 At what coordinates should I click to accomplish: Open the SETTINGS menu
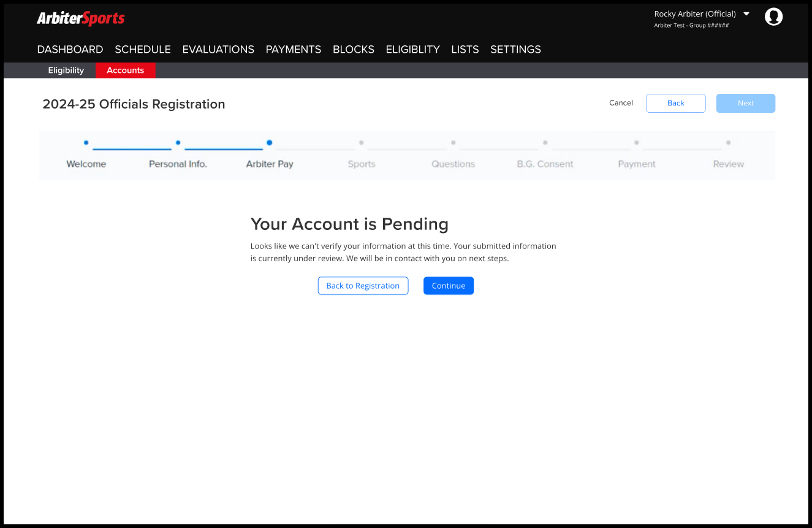click(515, 49)
